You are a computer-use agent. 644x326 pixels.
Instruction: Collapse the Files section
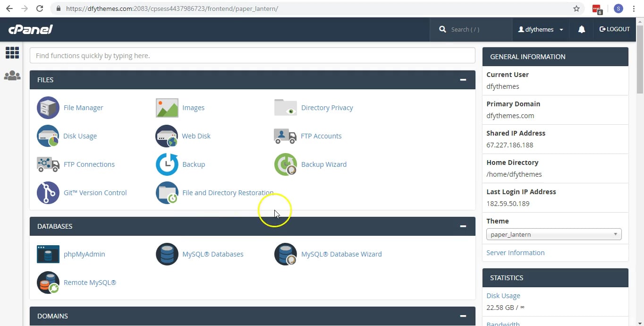(x=463, y=80)
